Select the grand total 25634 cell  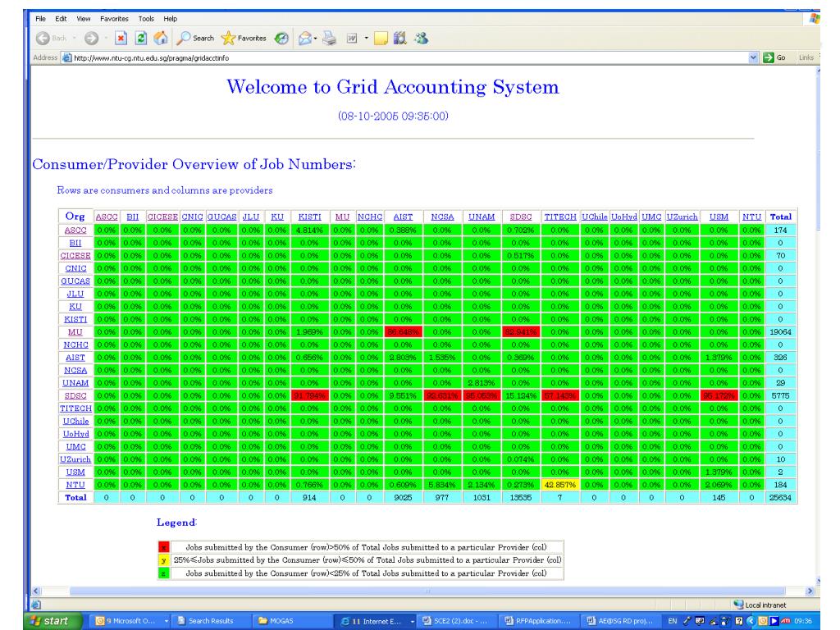pyautogui.click(x=781, y=498)
